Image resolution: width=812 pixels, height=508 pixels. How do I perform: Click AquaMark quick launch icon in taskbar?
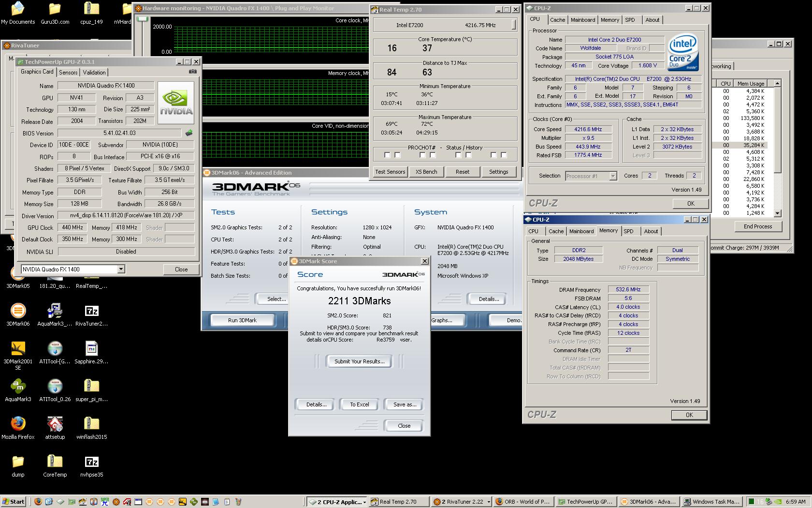click(x=194, y=502)
